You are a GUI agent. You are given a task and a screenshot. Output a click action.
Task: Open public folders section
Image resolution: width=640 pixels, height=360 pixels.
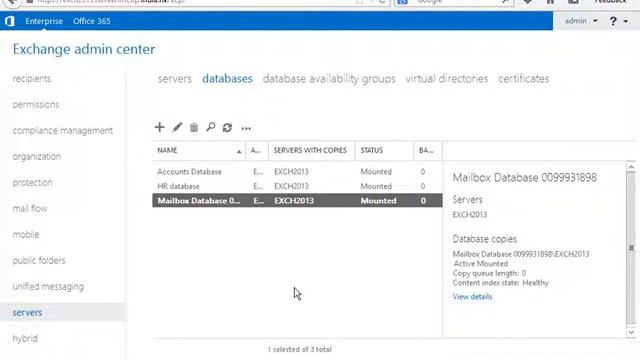[x=39, y=260]
